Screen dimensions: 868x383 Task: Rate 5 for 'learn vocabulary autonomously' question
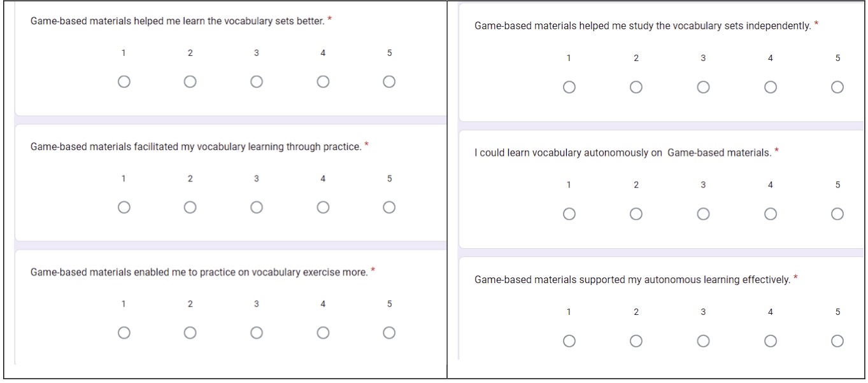pos(837,214)
